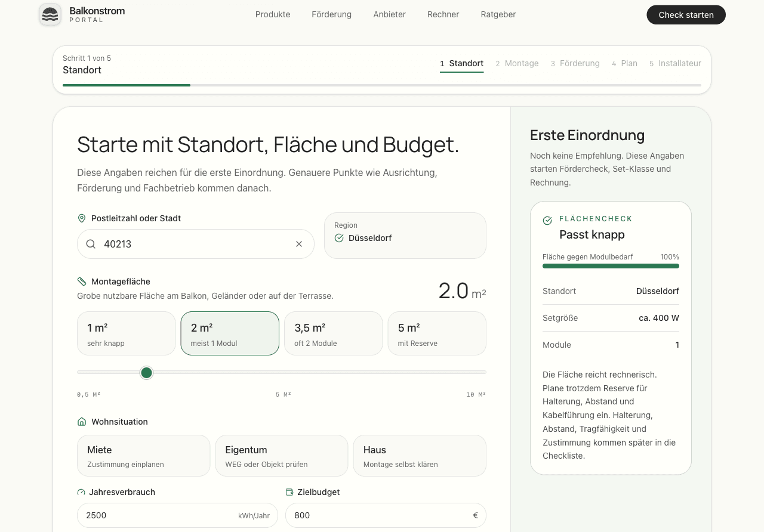Open the Förderung navigation item
Screen dimensions: 764x532
[x=332, y=15]
